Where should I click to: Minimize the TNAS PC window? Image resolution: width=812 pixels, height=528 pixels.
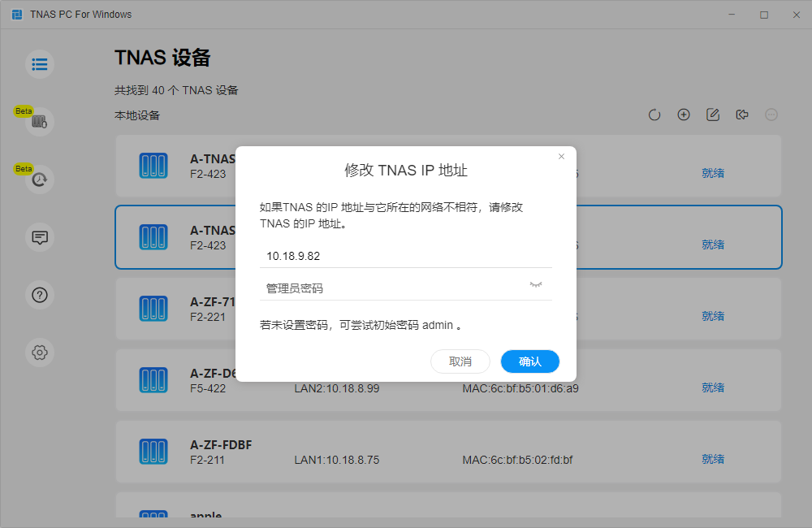click(x=732, y=15)
